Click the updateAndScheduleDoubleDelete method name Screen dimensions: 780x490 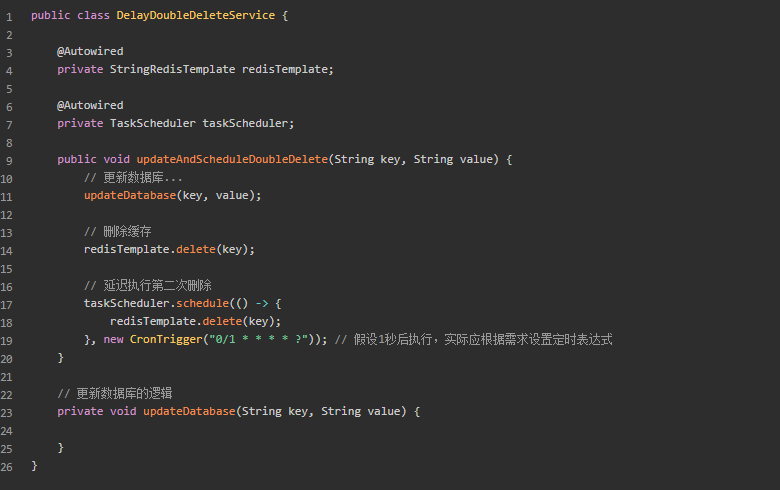[232, 159]
